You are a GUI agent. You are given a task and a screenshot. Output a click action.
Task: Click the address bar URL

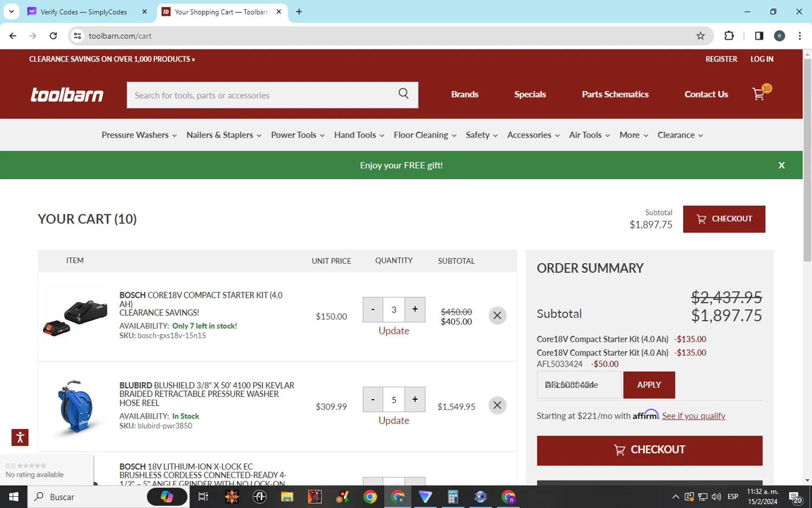120,36
